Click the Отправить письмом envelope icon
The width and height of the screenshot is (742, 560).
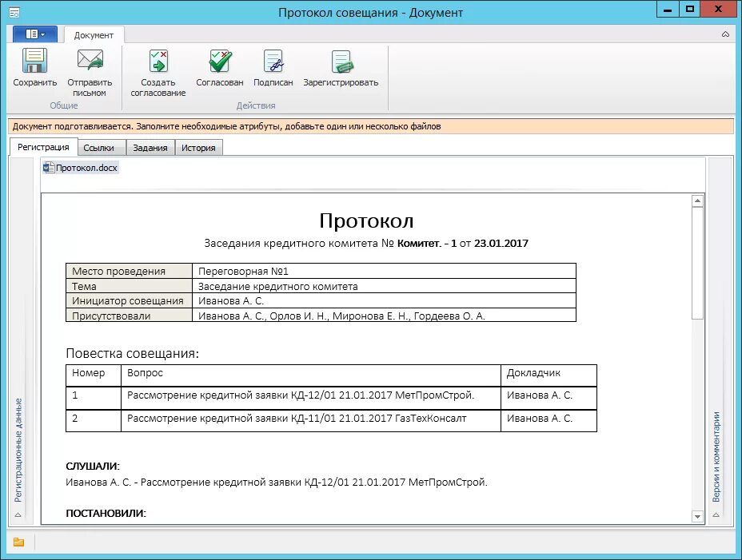(x=90, y=61)
